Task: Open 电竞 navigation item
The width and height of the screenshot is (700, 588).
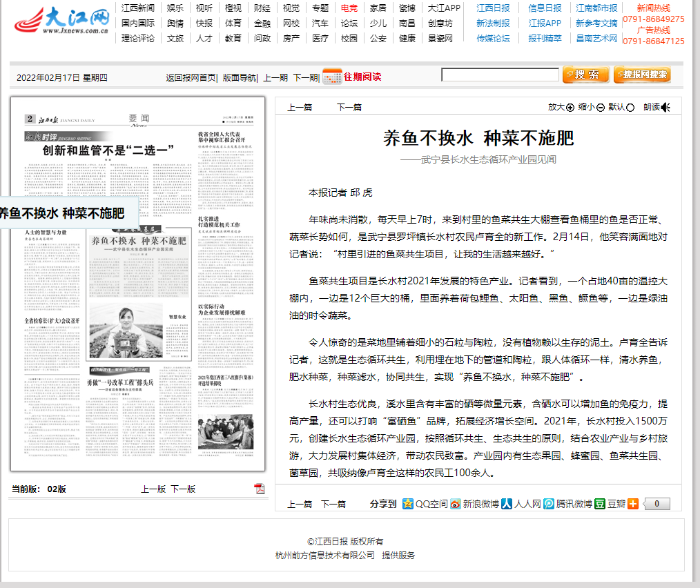Action: click(x=349, y=8)
